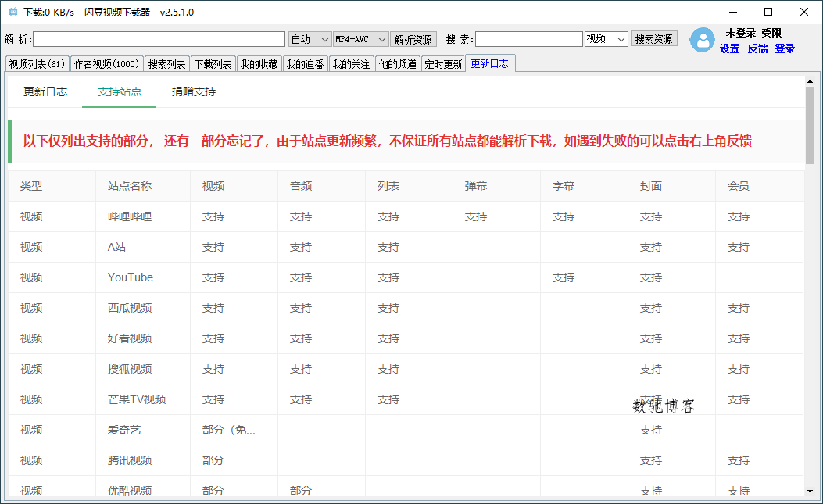Switch to 他的频道 tab

tap(398, 64)
